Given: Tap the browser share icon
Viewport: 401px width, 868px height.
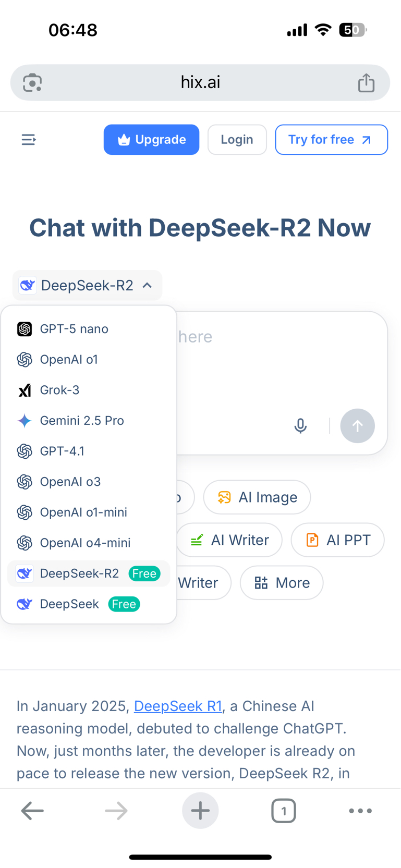Looking at the screenshot, I should [x=366, y=83].
